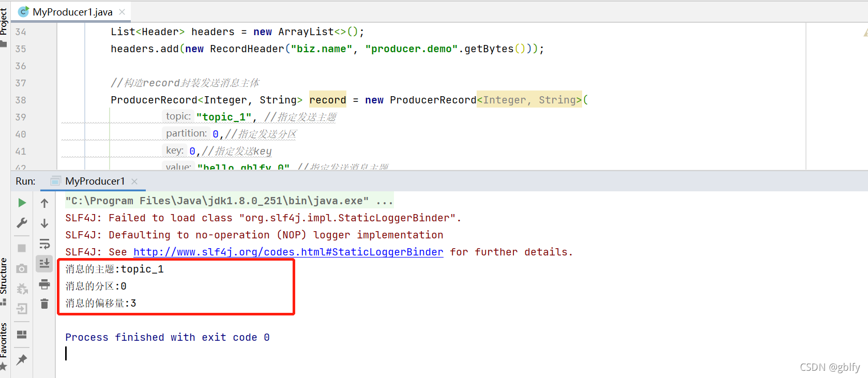Click the "biz.name" string literal

tap(322, 49)
